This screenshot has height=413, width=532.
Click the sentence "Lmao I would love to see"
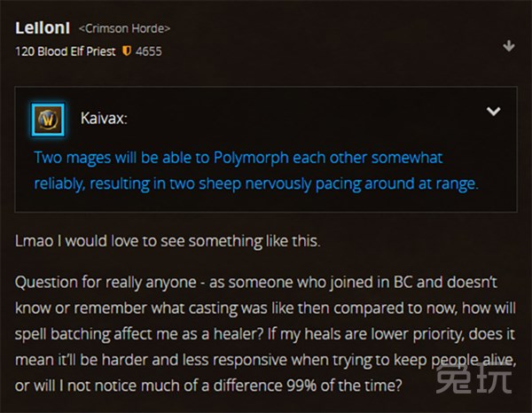coord(168,241)
